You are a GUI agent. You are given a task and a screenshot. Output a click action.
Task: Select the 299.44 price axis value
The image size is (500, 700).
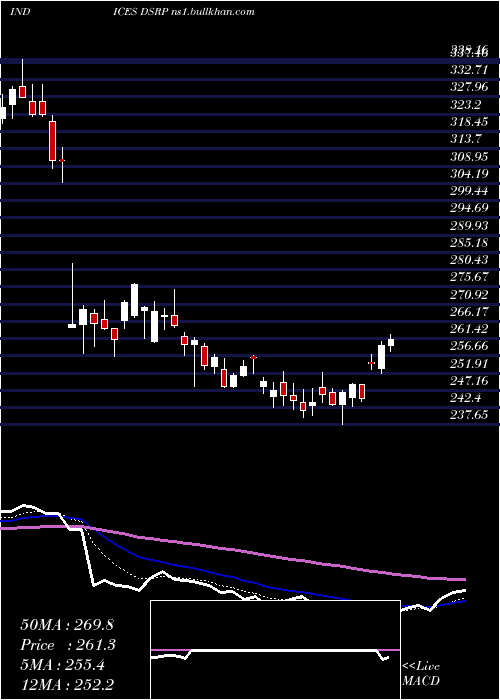[x=470, y=191]
